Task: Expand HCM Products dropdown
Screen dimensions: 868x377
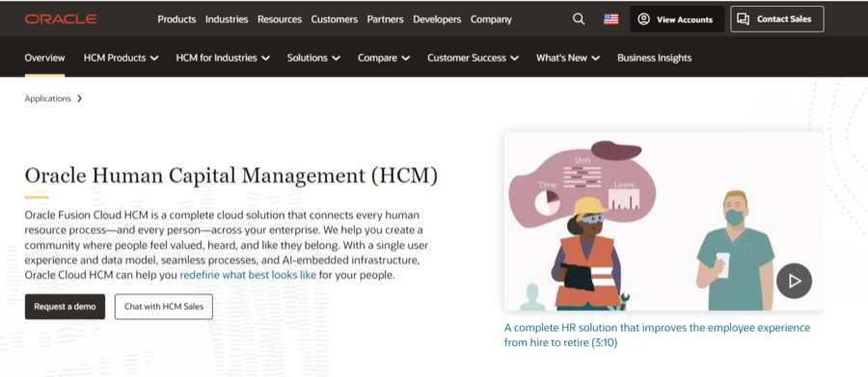Action: [122, 58]
